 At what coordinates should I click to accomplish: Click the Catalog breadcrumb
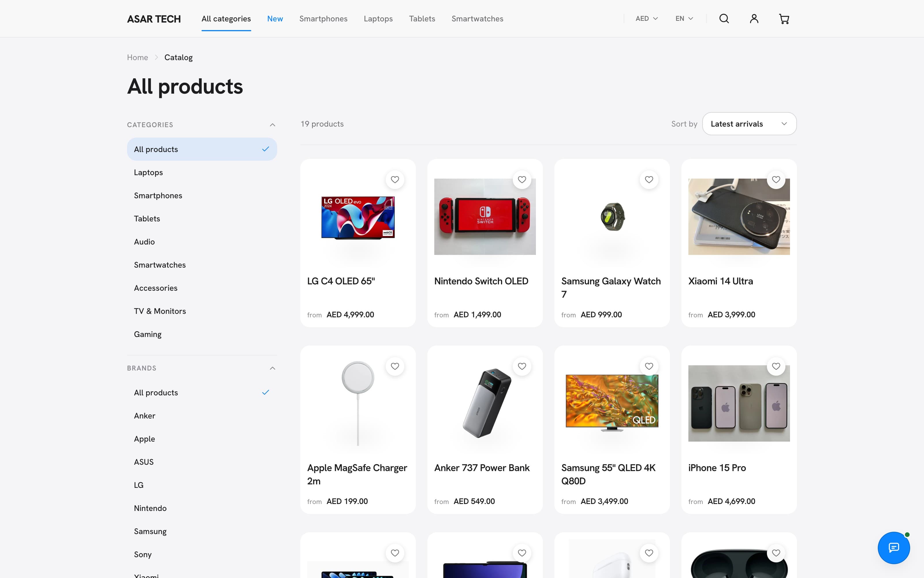178,57
